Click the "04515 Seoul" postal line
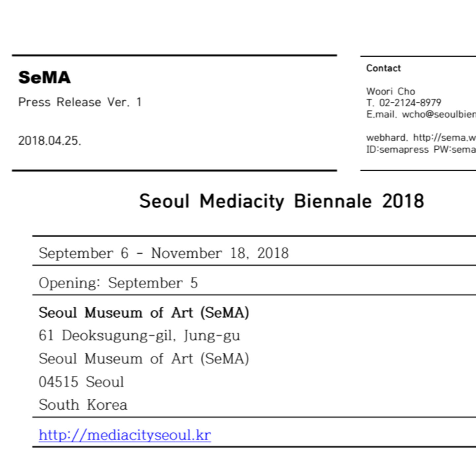476x476 pixels. click(81, 382)
